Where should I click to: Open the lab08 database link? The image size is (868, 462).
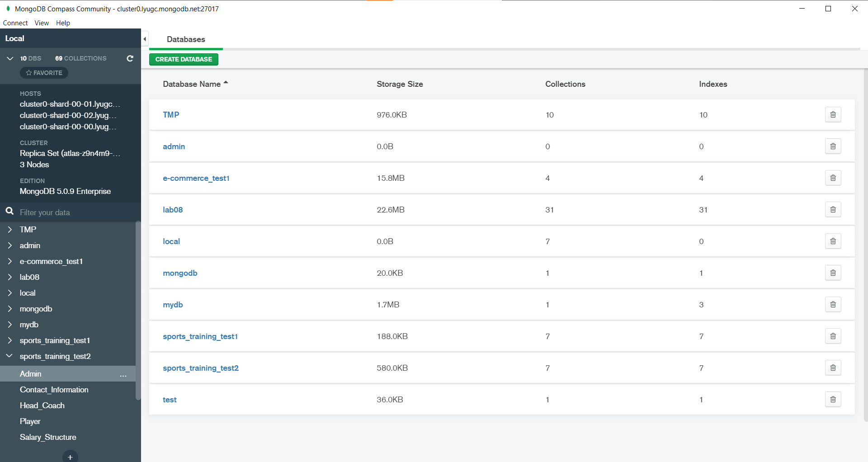(x=173, y=209)
